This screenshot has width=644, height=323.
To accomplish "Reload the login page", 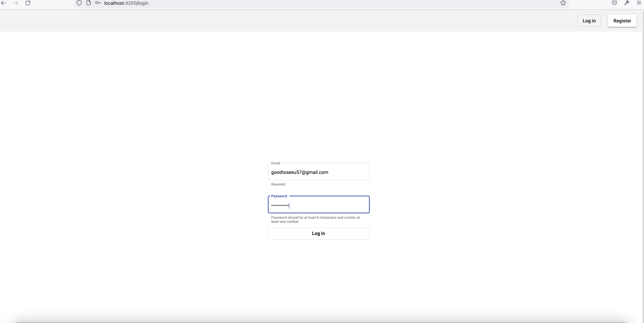I will (28, 3).
